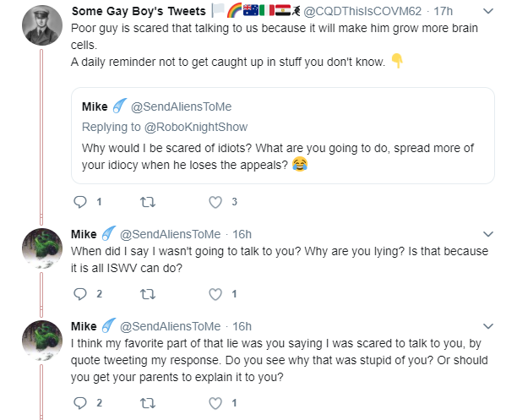Like Mike's last tweet about parents explaining
Viewport: 517px width, 420px height.
(x=215, y=403)
